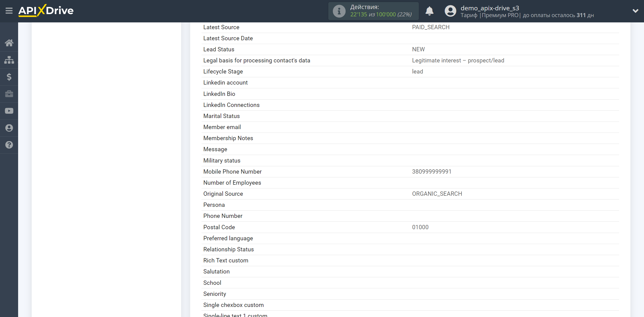644x317 pixels.
Task: Select the Linkedin account row
Action: pyautogui.click(x=410, y=83)
